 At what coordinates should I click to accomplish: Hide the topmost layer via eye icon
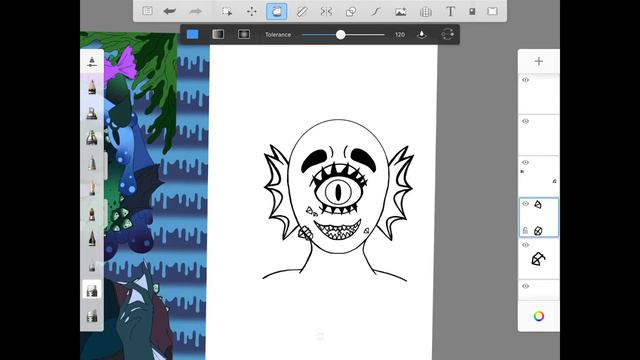[x=526, y=80]
